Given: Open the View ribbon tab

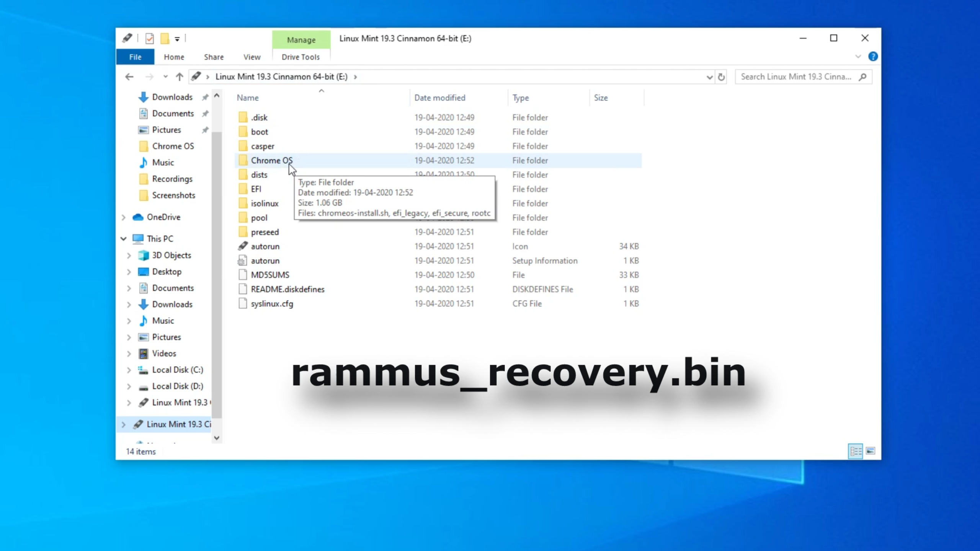Looking at the screenshot, I should click(252, 57).
